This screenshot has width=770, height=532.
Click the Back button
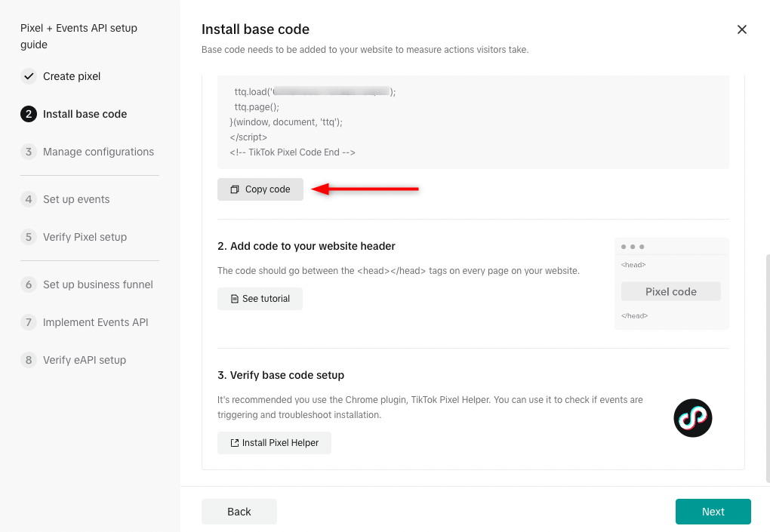coord(239,512)
